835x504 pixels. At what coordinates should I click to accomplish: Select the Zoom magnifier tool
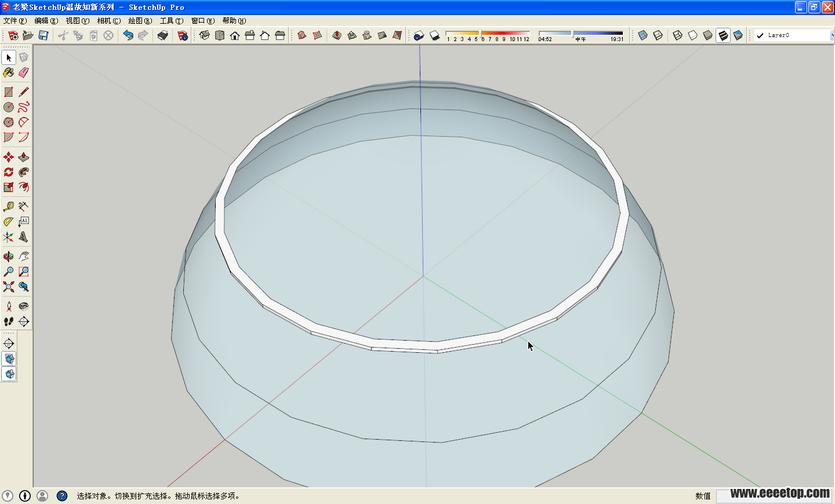(9, 272)
